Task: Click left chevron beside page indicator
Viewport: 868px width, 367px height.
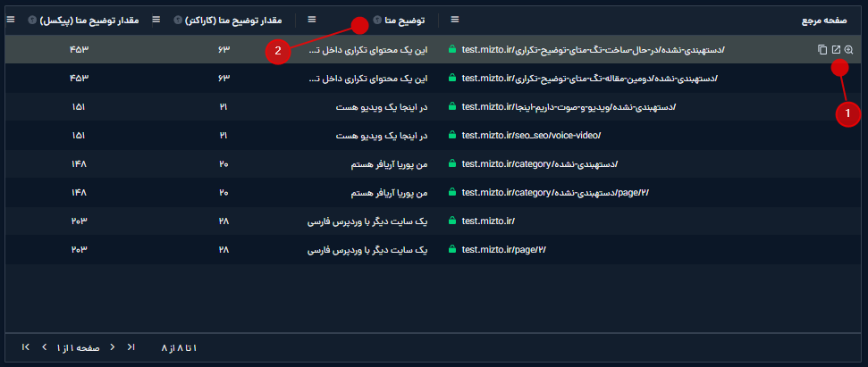Action: tap(45, 347)
